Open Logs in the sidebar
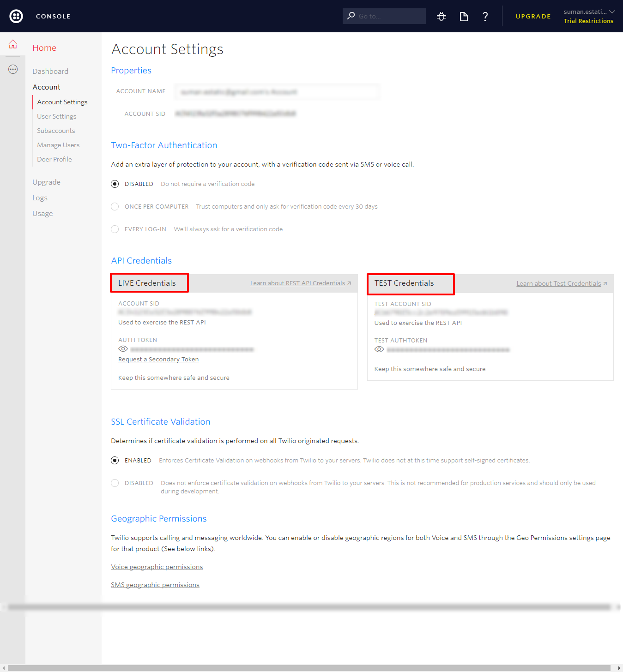Viewport: 623px width, 672px height. click(x=40, y=198)
